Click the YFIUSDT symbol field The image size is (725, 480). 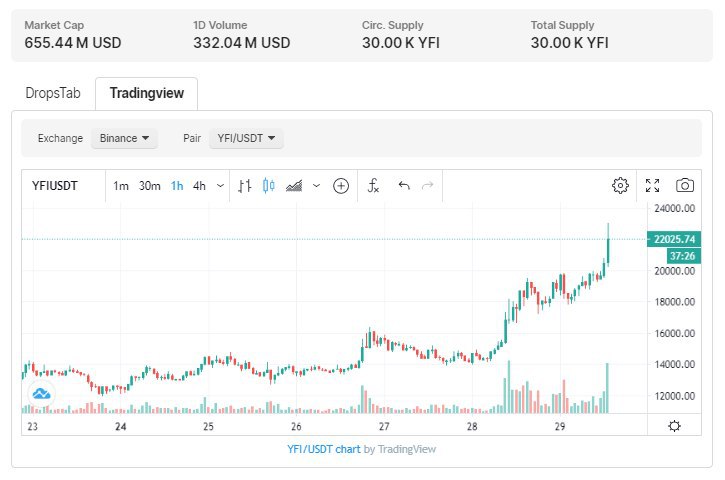(x=56, y=185)
